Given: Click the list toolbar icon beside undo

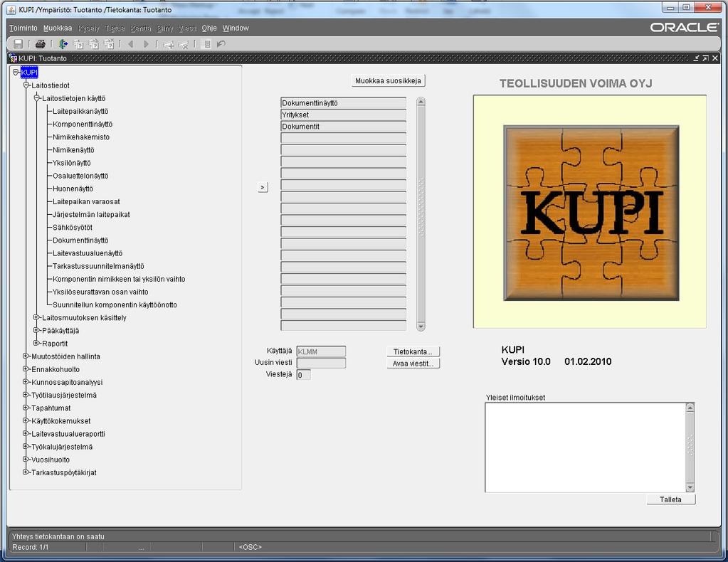Looking at the screenshot, I should tap(207, 44).
